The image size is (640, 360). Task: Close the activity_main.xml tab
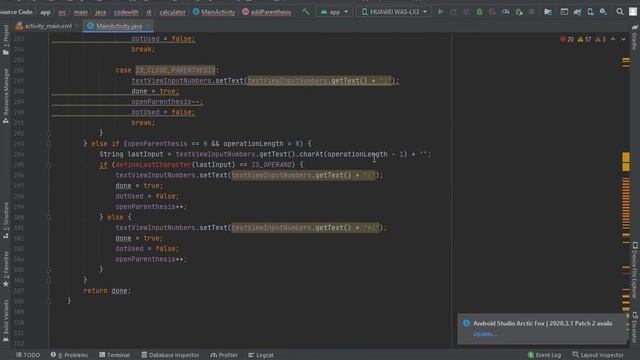point(77,26)
